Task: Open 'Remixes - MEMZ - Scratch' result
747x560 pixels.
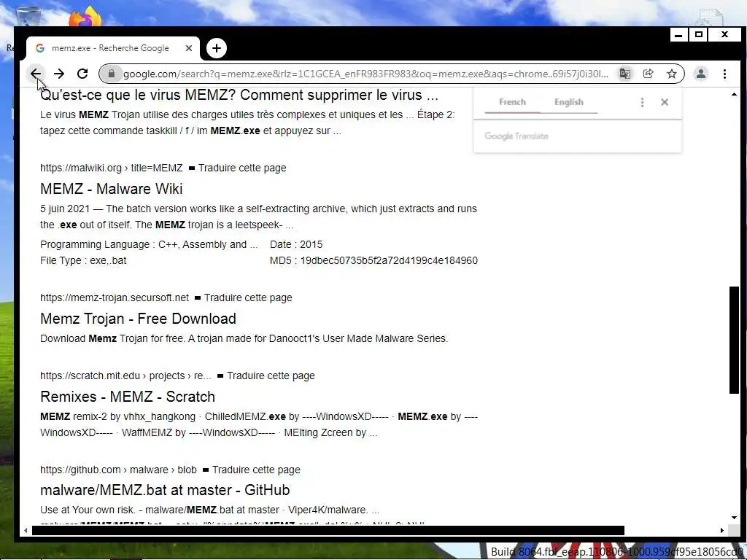Action: click(128, 397)
